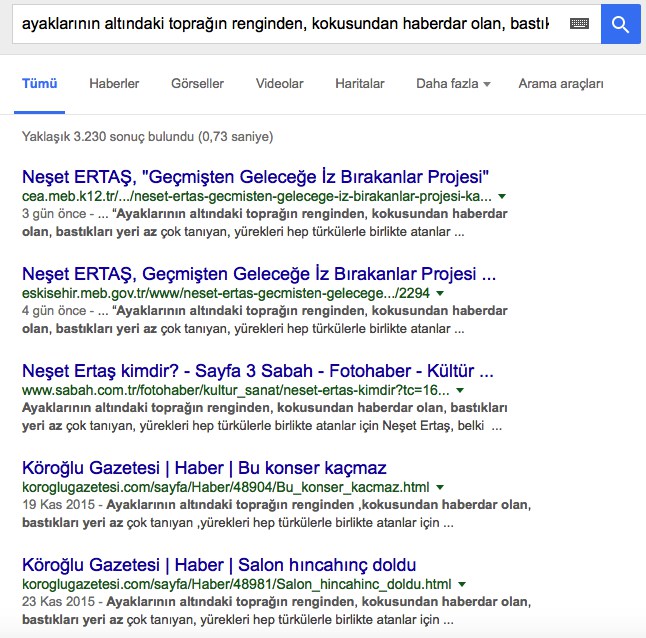646x638 pixels.
Task: Open Arama araçları search tools
Action: pyautogui.click(x=561, y=84)
